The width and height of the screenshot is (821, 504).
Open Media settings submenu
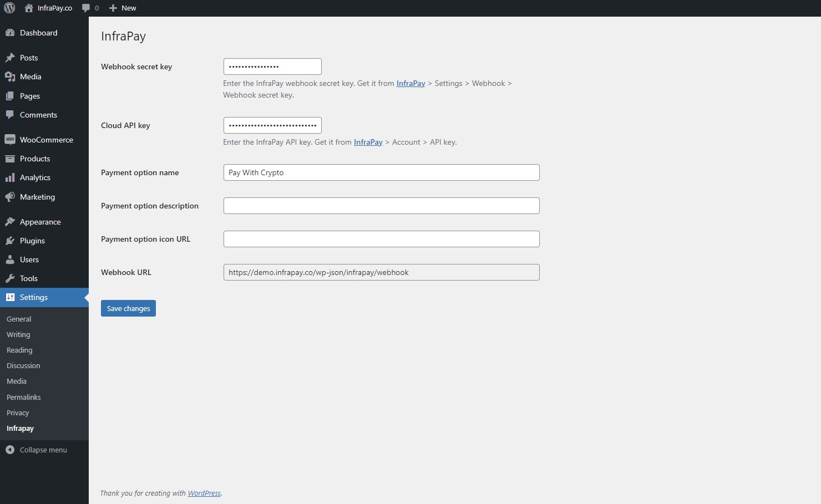(17, 381)
